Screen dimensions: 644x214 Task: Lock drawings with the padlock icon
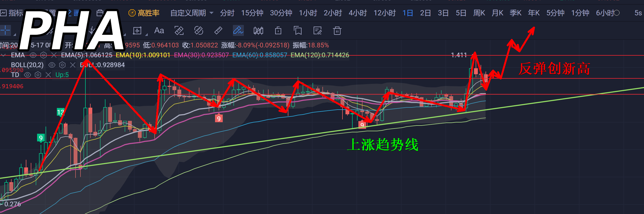(x=278, y=31)
